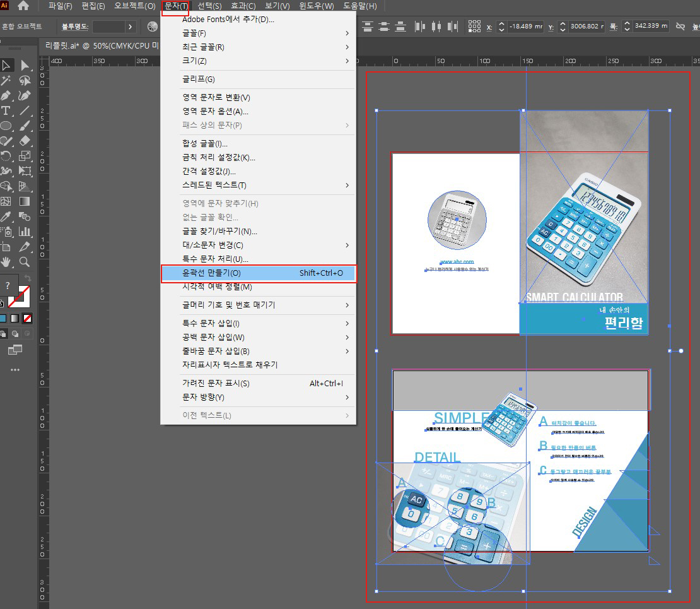700x609 pixels.
Task: Select the Hand tool
Action: pos(6,263)
